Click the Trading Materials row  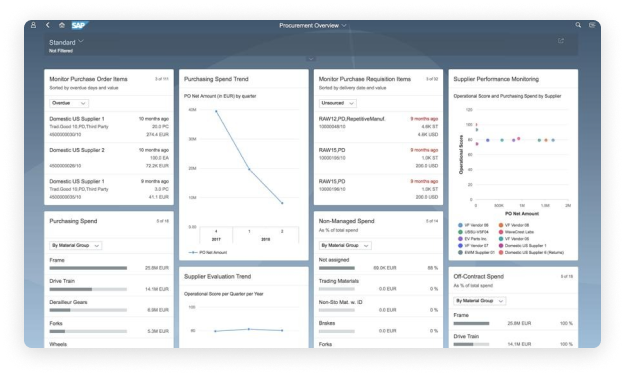pos(378,285)
